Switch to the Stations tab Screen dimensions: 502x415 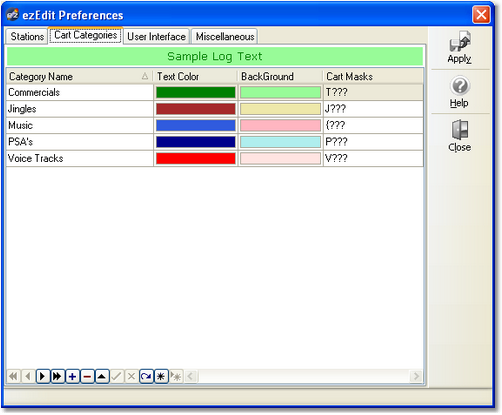click(x=27, y=36)
